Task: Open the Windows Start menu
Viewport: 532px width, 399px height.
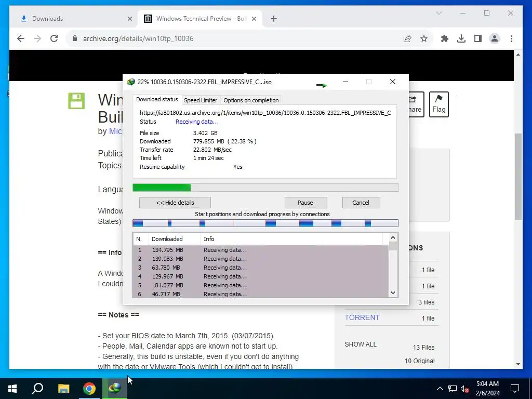Action: coord(12,389)
